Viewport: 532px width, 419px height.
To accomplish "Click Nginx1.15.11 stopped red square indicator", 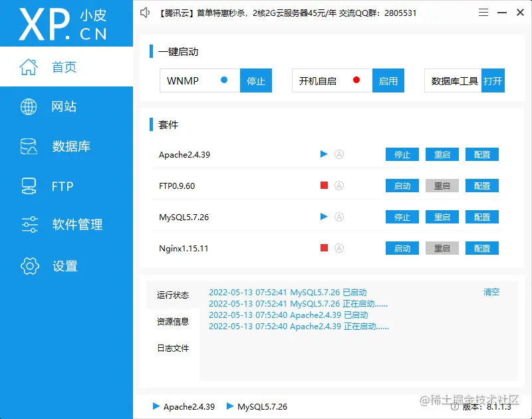I will [324, 247].
